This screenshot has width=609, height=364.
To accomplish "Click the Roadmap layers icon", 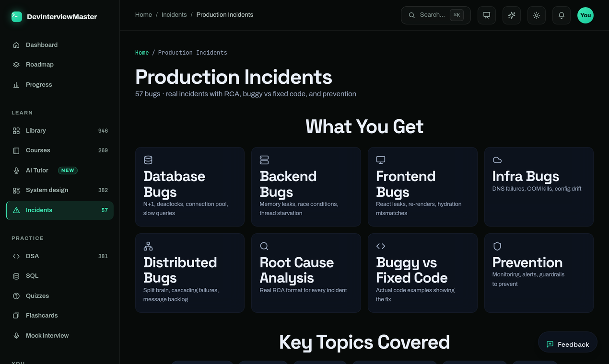I will coord(16,65).
